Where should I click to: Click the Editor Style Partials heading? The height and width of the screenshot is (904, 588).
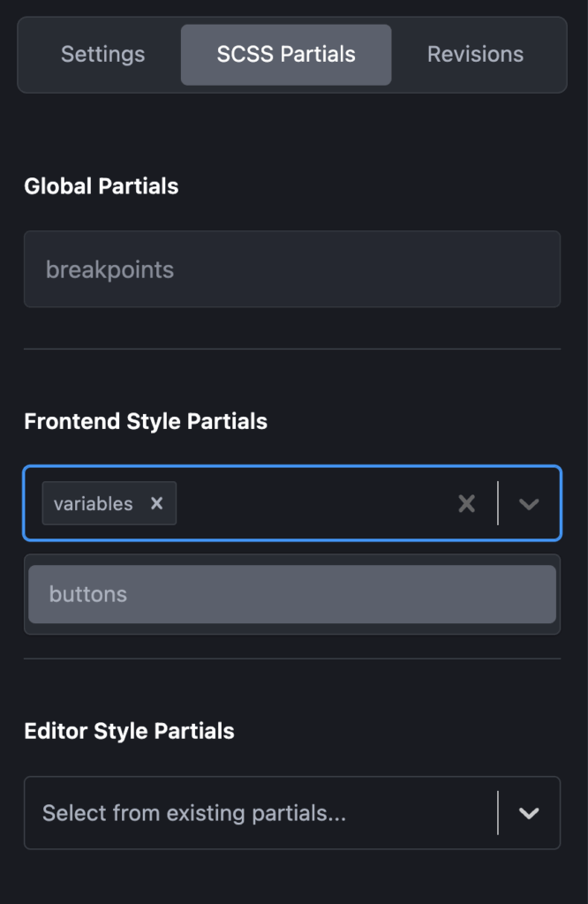tap(129, 731)
